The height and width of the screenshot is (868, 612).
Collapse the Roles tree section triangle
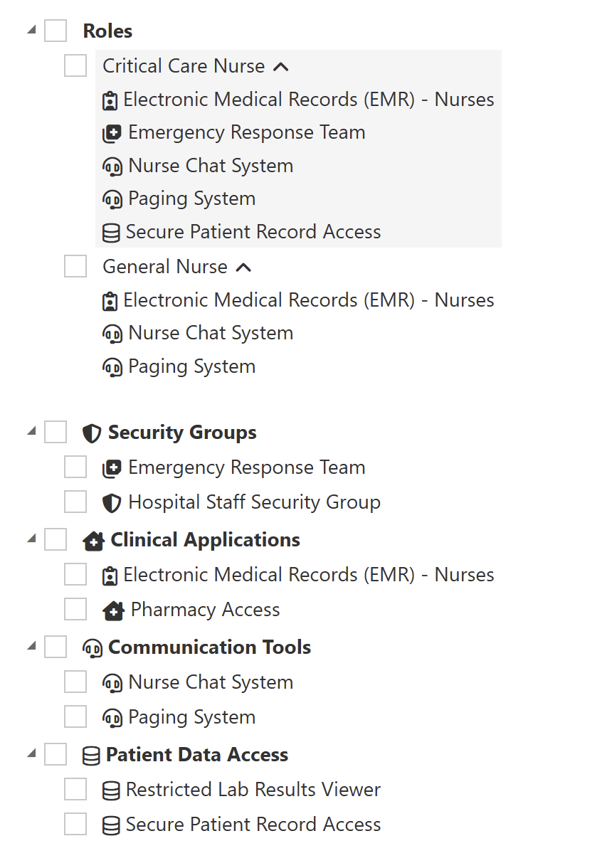31,30
